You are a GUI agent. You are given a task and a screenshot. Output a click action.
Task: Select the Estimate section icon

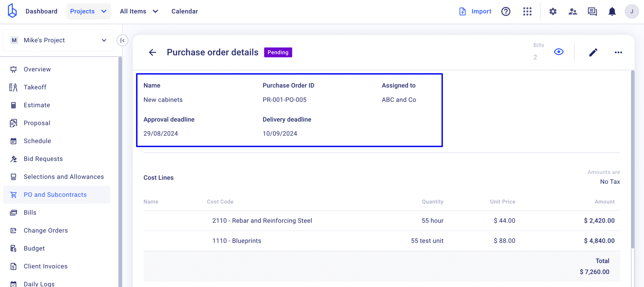click(13, 105)
